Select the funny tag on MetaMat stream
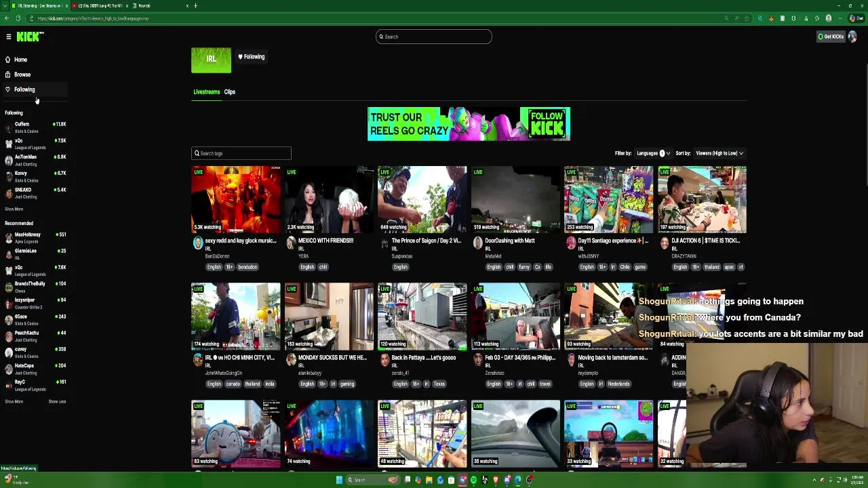 524,267
